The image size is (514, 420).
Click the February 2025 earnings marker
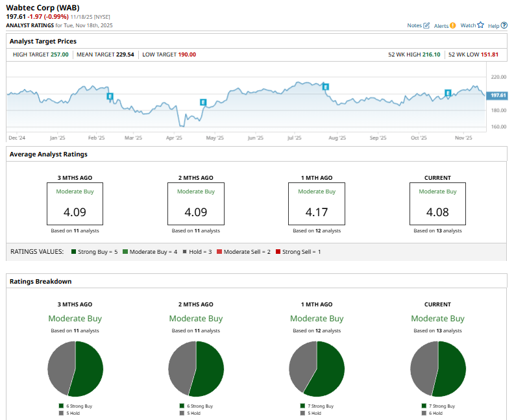tap(110, 96)
